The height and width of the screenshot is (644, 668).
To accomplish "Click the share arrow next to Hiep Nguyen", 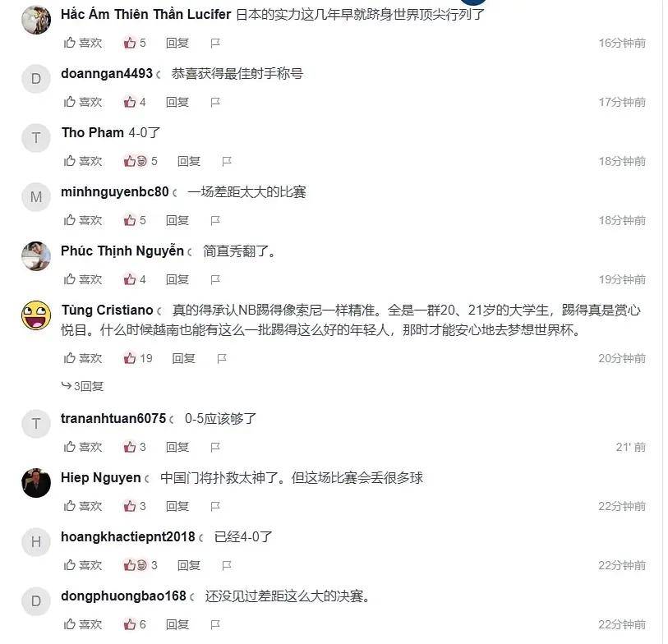I will (x=147, y=479).
